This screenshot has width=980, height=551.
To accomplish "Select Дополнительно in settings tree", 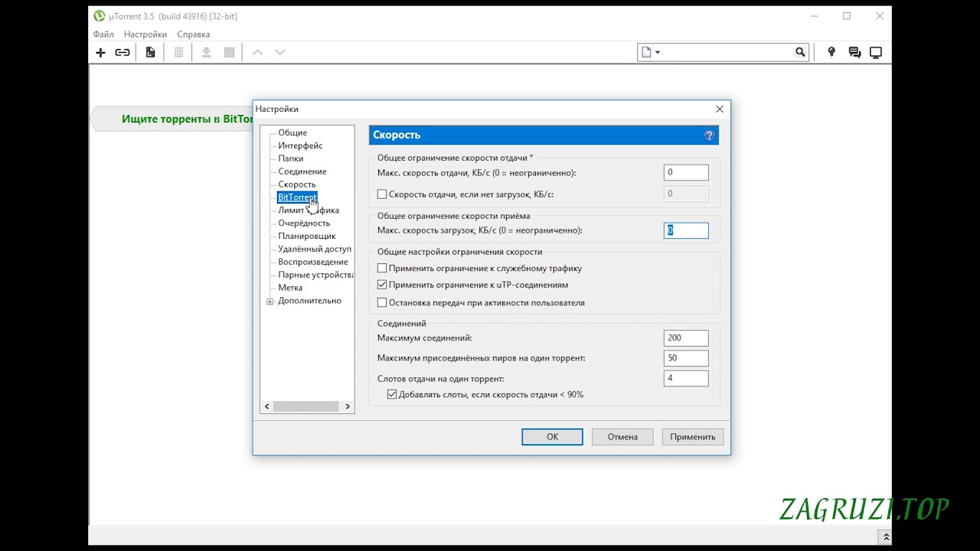I will [309, 301].
